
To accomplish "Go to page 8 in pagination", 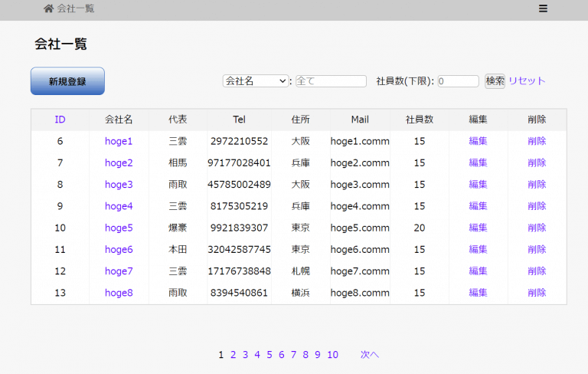I will click(305, 355).
